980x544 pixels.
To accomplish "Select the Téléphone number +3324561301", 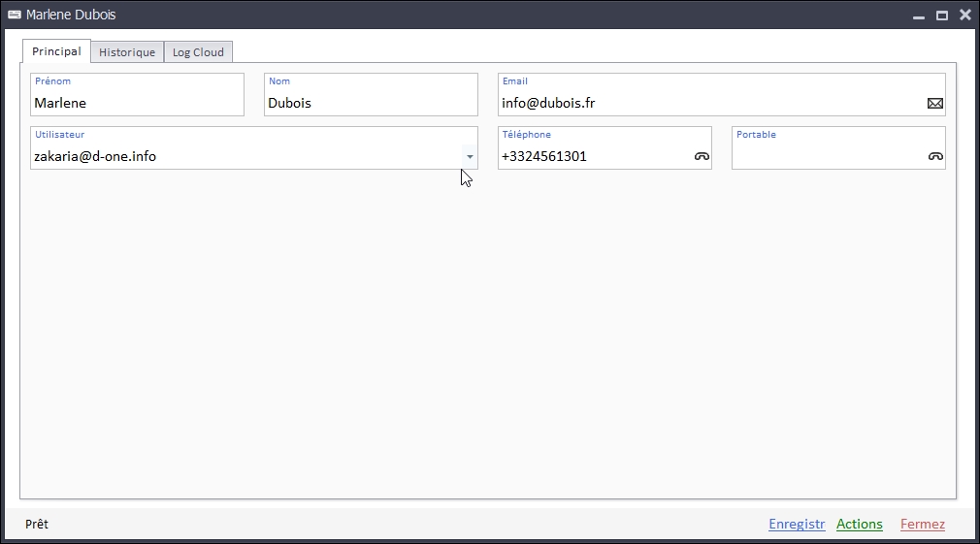I will click(x=544, y=156).
